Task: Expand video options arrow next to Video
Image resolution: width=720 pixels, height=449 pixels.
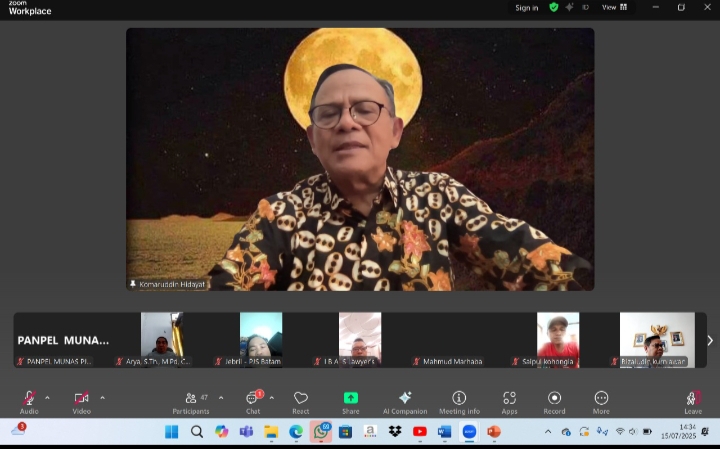Action: coord(102,397)
